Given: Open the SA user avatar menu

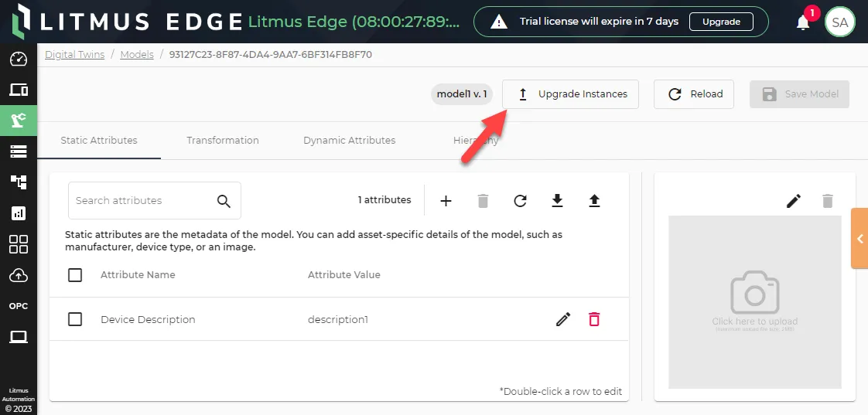Looking at the screenshot, I should (840, 22).
